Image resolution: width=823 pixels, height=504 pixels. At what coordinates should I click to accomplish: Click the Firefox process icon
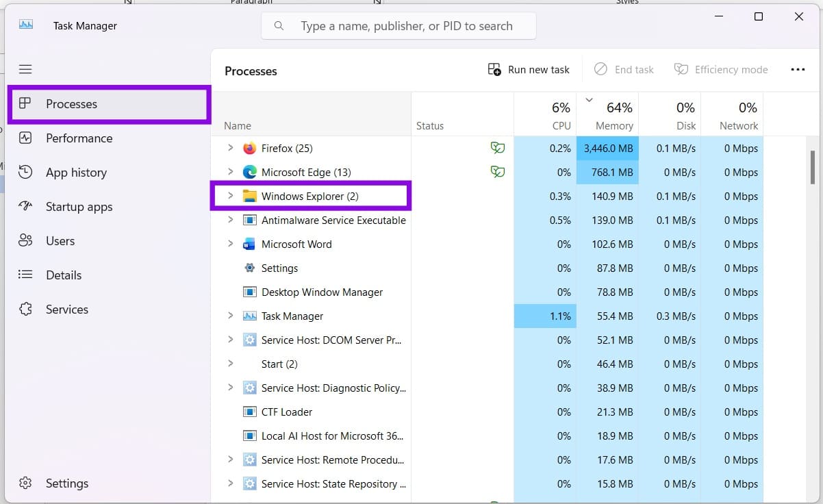(249, 148)
